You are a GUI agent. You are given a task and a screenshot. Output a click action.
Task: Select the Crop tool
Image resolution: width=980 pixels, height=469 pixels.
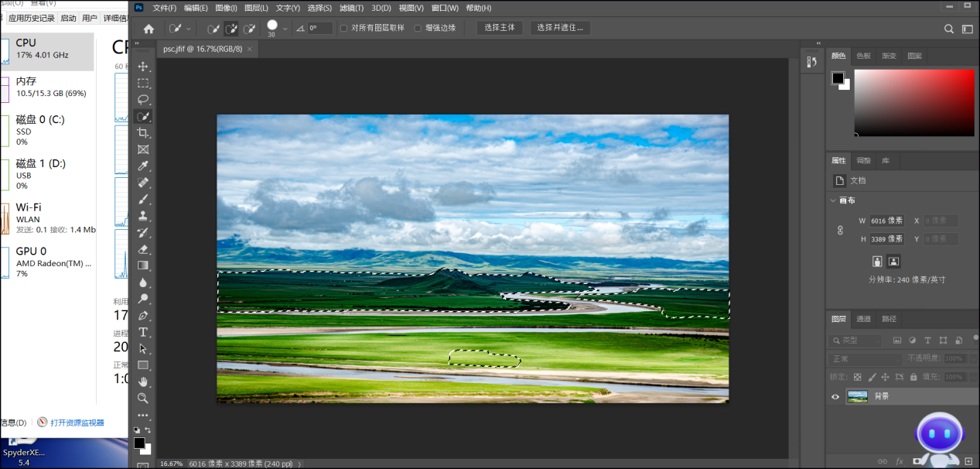[143, 133]
